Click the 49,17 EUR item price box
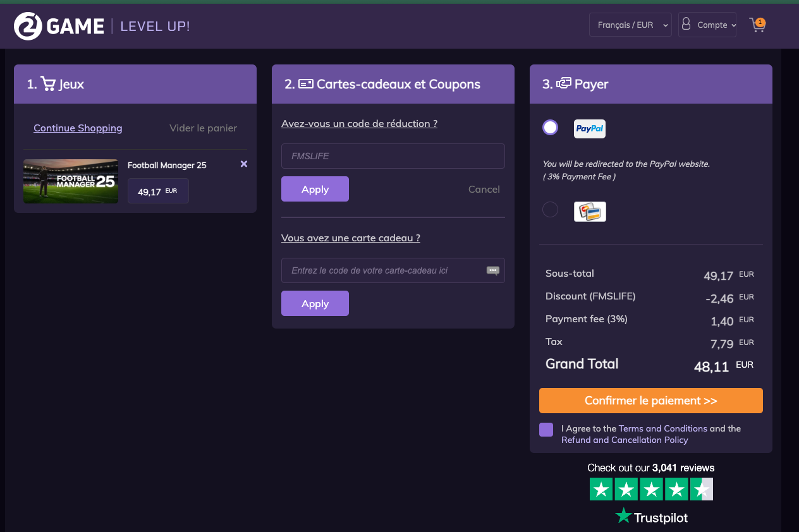 [158, 191]
